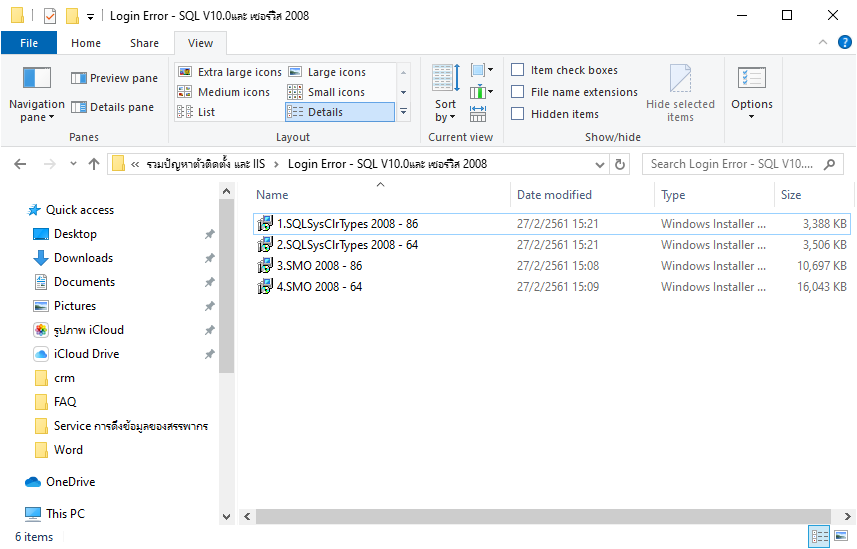Click the IIS breadcrumb folder in address bar
Image resolution: width=857 pixels, height=549 pixels.
pyautogui.click(x=206, y=164)
